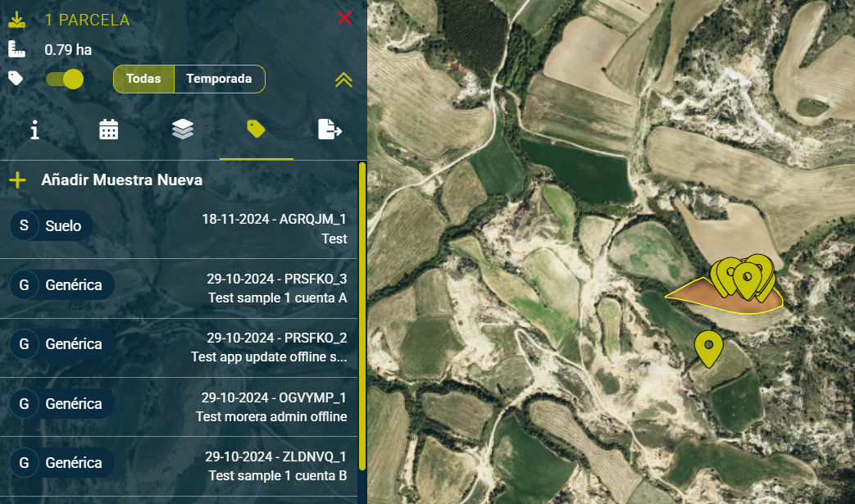Click the Genérica badge for ZLDNVQ_1
Screen dimensions: 855x504
coord(61,462)
